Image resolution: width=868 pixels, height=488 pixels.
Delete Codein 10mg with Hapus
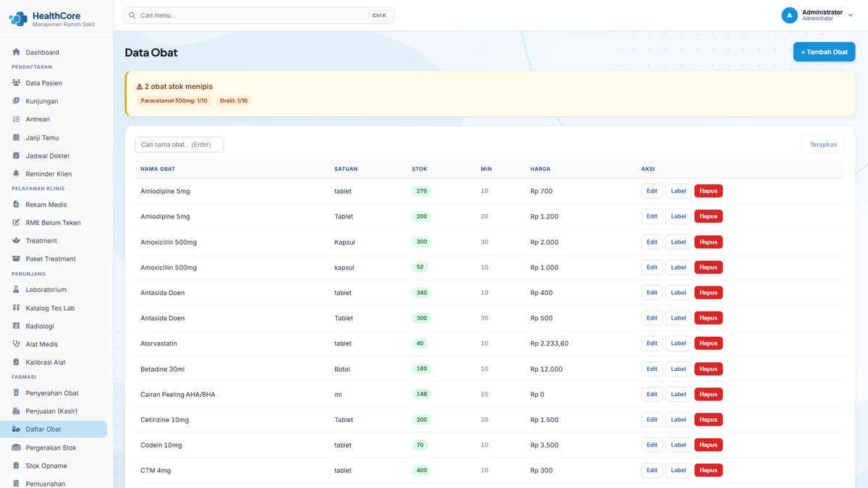tap(708, 445)
